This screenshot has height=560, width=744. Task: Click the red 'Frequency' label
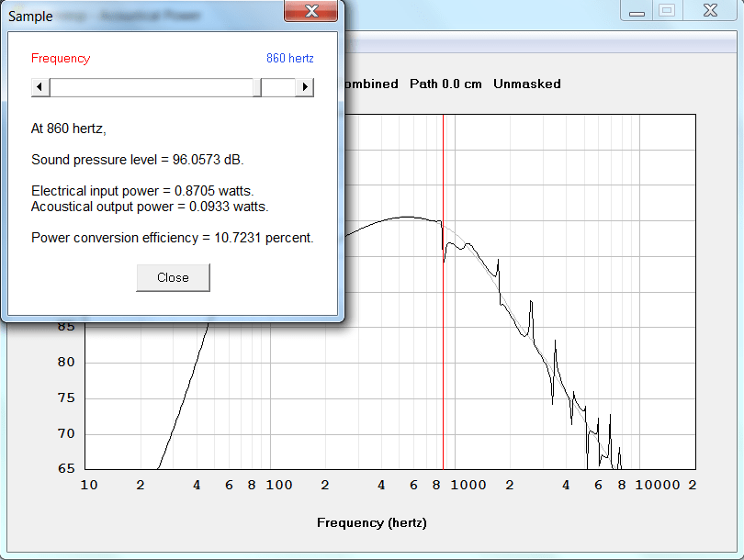[61, 59]
